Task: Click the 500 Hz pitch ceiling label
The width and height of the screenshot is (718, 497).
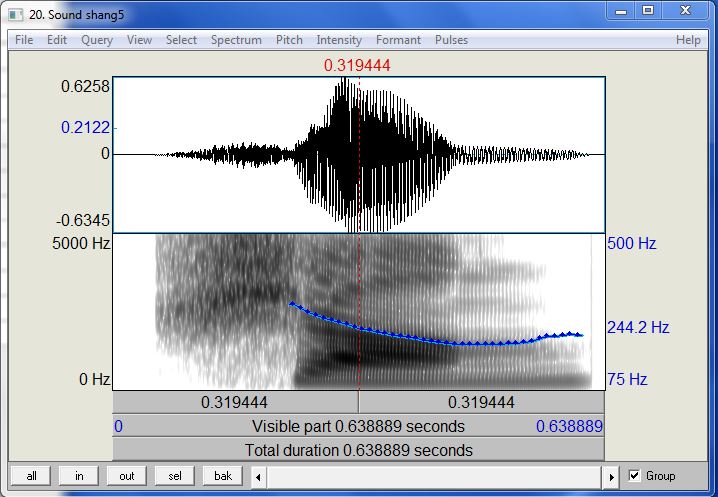Action: tap(631, 243)
